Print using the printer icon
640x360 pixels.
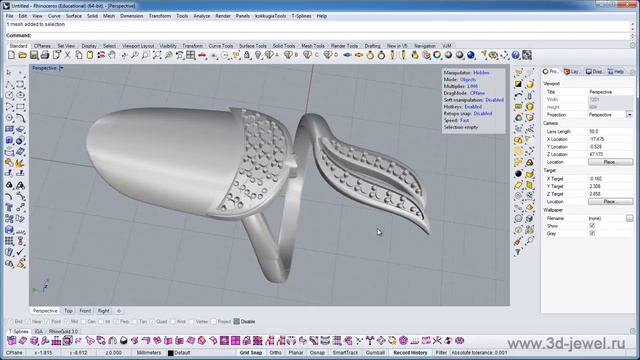(x=45, y=55)
